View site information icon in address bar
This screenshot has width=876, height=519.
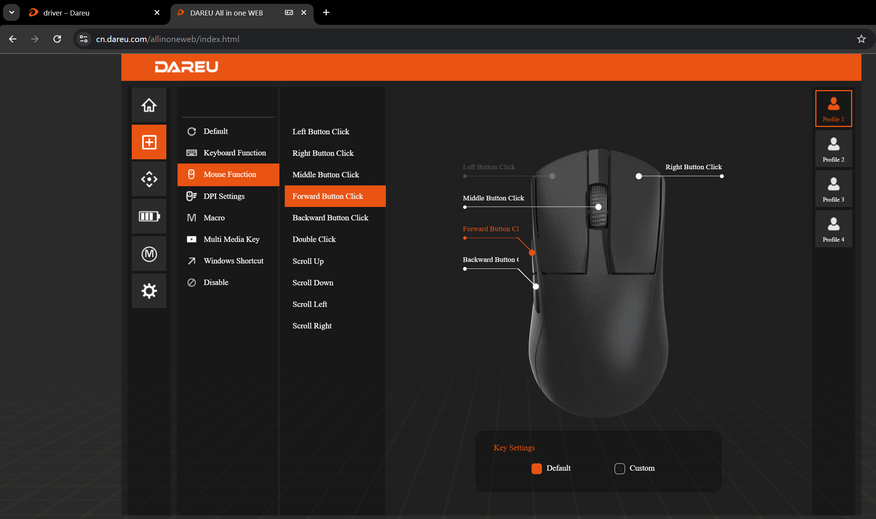pyautogui.click(x=83, y=39)
